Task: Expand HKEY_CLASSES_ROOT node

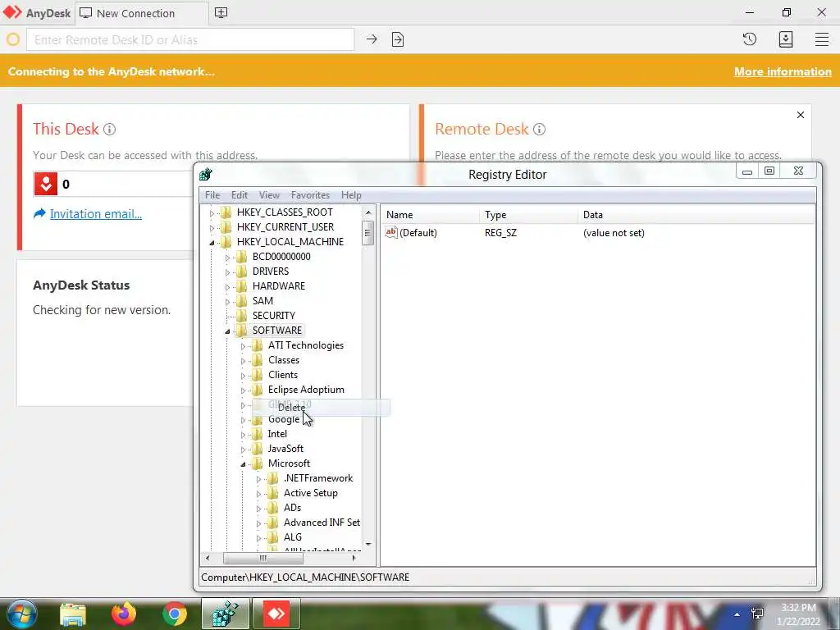Action: coord(212,213)
